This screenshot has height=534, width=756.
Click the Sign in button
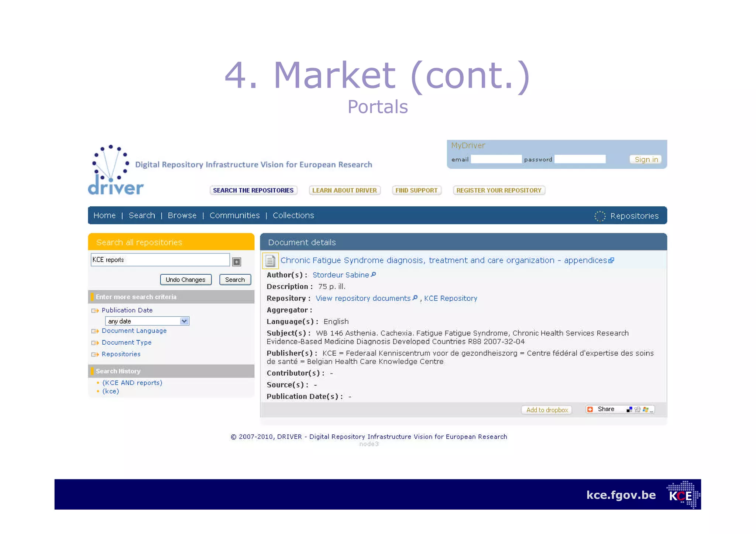[646, 159]
